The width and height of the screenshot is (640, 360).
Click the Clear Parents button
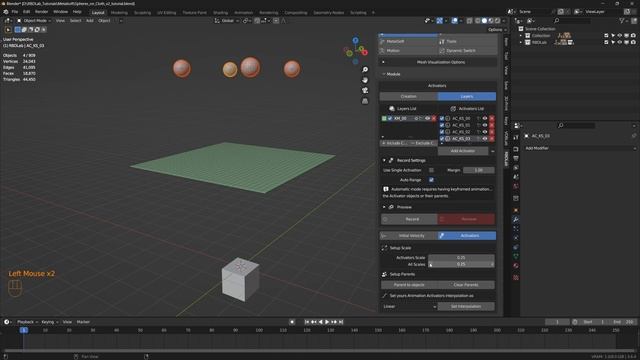click(x=466, y=285)
